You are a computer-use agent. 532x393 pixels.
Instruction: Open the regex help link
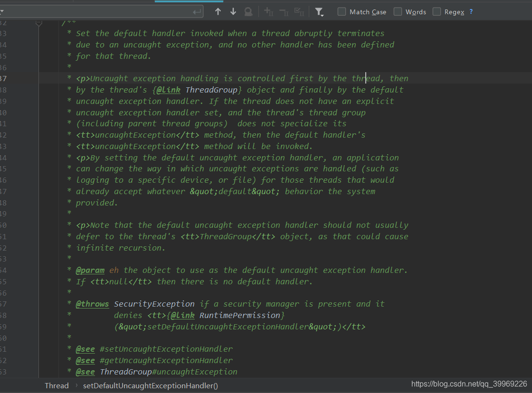471,11
